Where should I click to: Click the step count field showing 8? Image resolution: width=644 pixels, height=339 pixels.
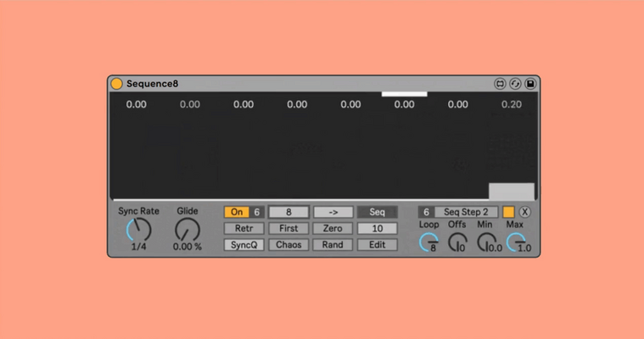[288, 212]
